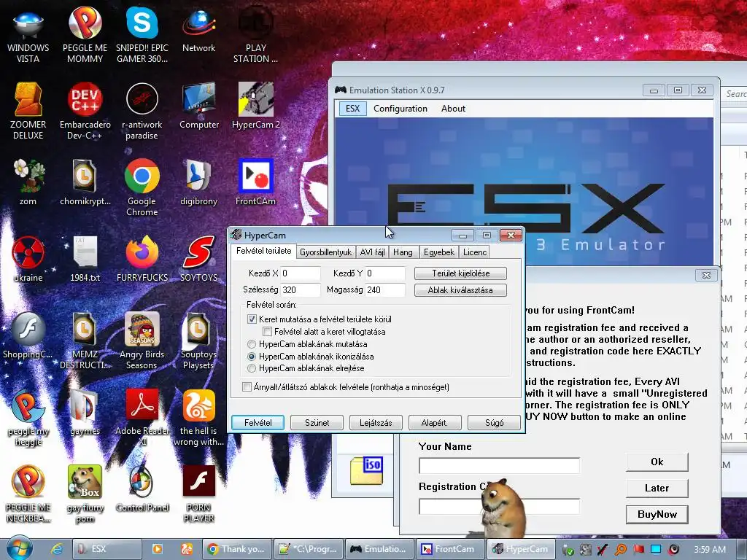Screen dimensions: 747x560
Task: Switch to the ESX taskbar button
Action: click(107, 549)
